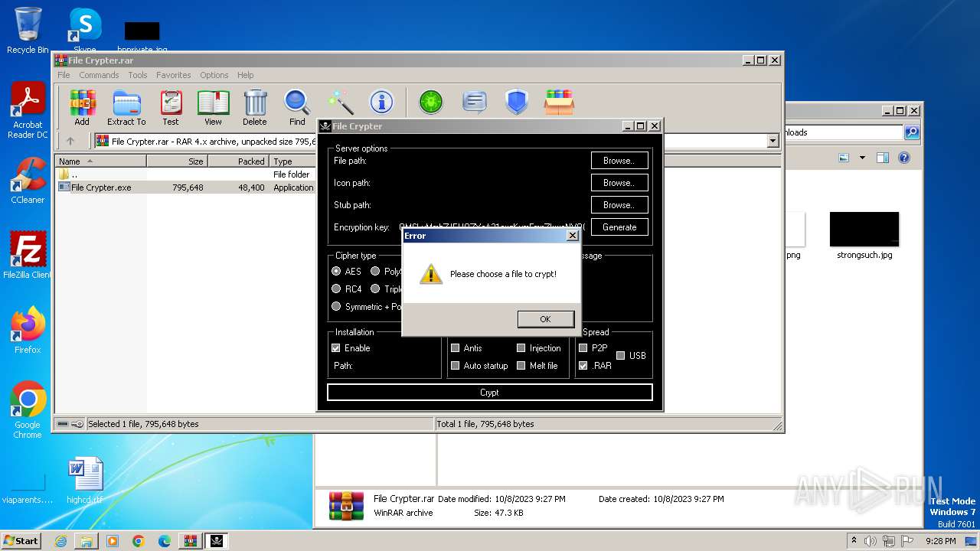This screenshot has width=980, height=551.
Task: Select Symmetric + Poly cipher option
Action: point(336,306)
